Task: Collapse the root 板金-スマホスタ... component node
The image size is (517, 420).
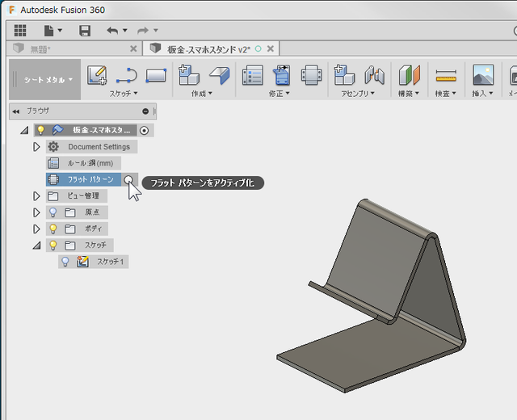Action: 24,131
